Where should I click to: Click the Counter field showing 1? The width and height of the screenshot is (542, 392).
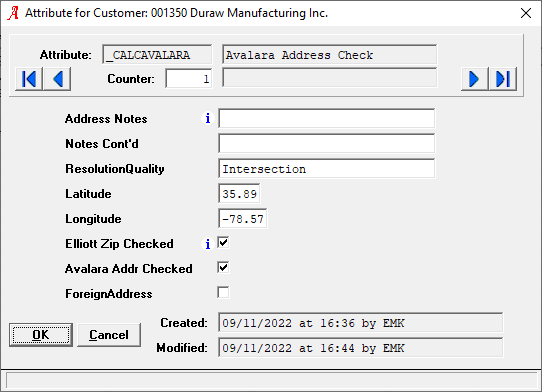189,78
